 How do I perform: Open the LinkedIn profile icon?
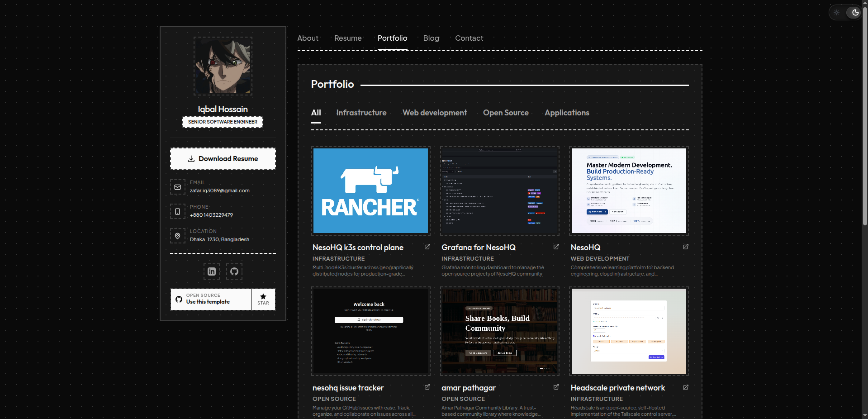(211, 271)
